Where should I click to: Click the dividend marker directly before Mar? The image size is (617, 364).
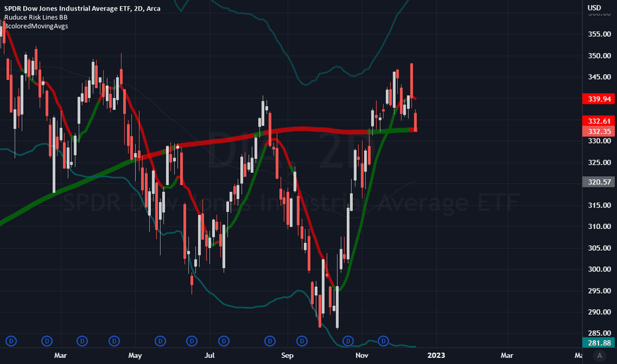(x=47, y=341)
